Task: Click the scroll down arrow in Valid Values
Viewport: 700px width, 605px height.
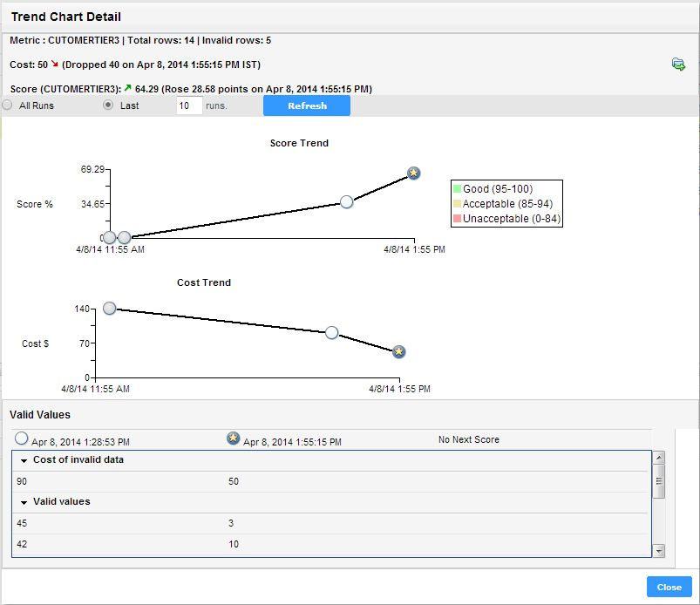Action: coord(659,551)
